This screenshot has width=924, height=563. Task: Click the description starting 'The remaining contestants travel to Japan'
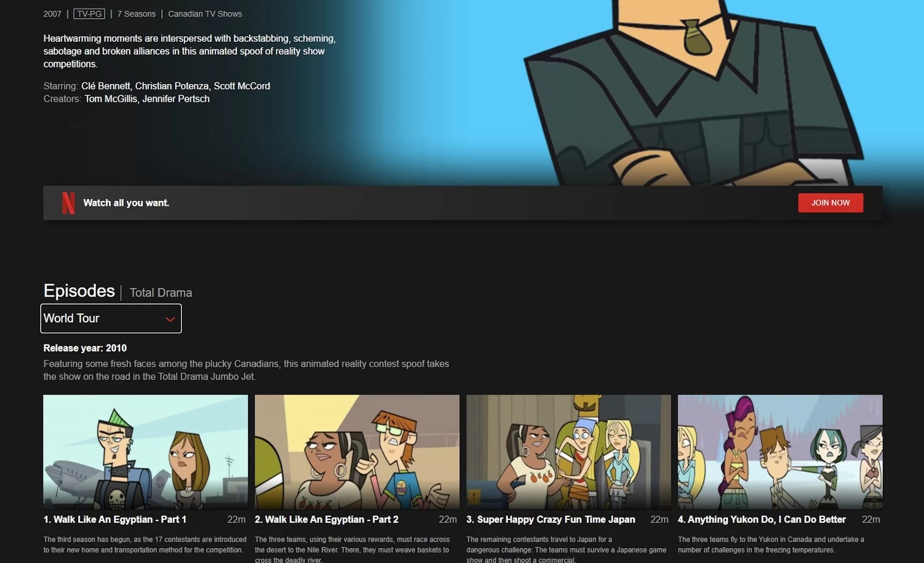pos(566,550)
